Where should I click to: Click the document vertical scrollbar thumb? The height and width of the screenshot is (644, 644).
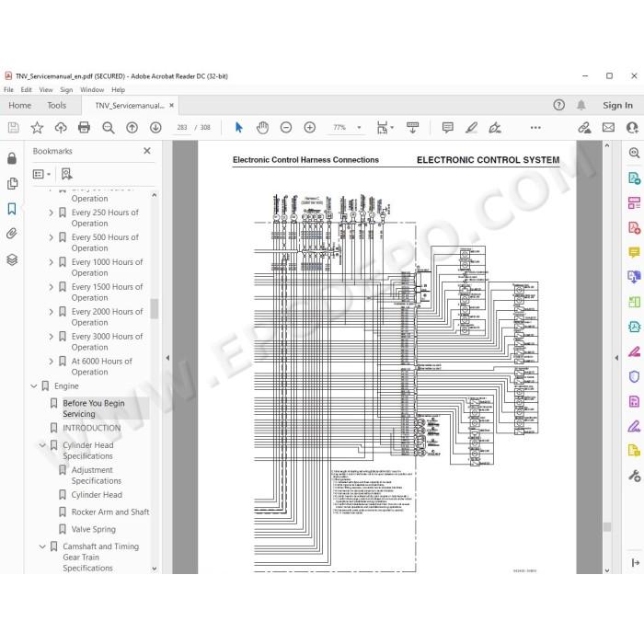click(607, 526)
